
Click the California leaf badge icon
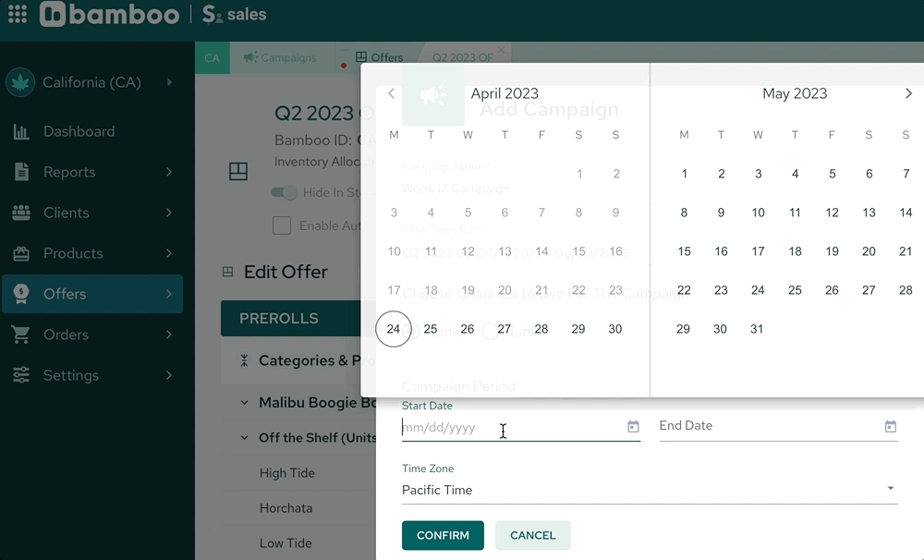tap(20, 82)
